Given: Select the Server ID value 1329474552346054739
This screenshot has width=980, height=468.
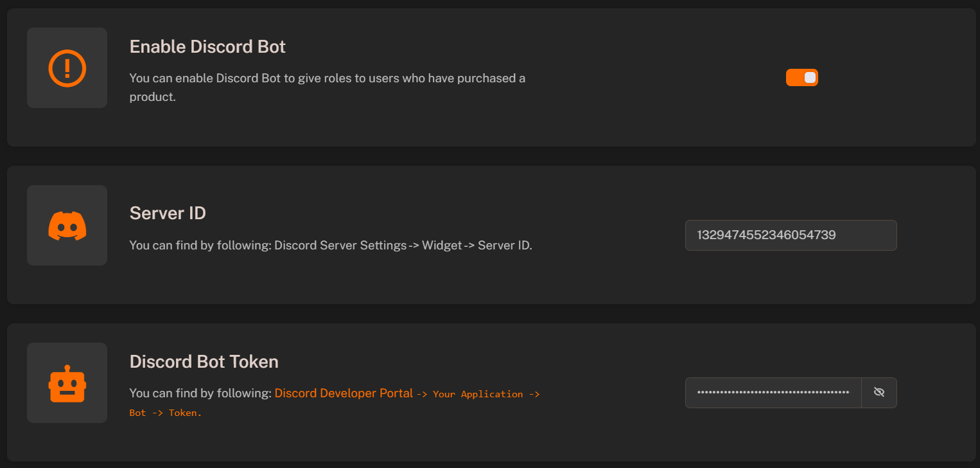Looking at the screenshot, I should [791, 235].
